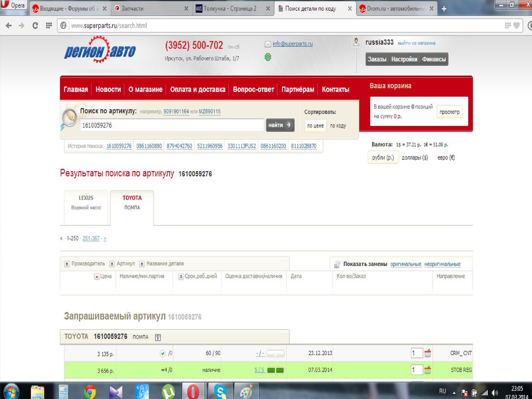532x399 pixels.
Task: Click the article search input field
Action: (172, 125)
